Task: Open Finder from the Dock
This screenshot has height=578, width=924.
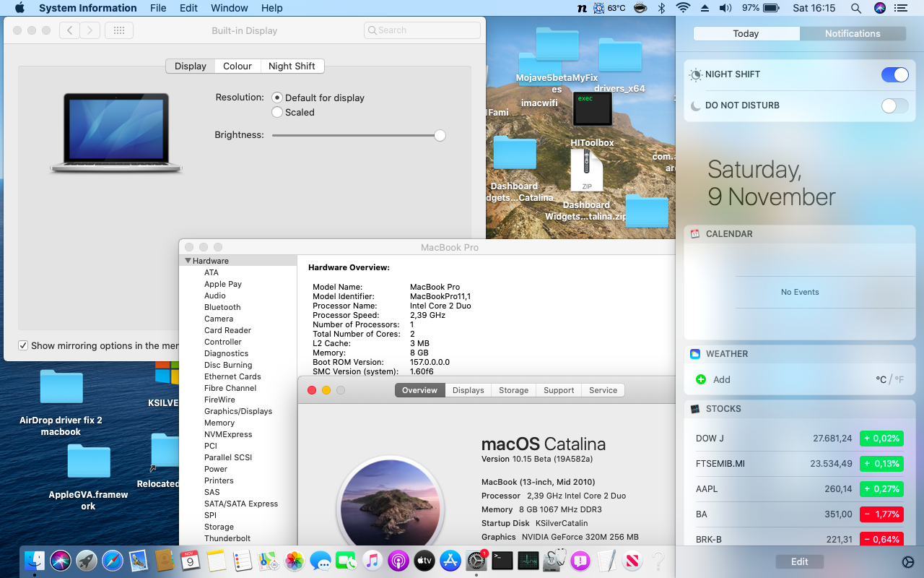Action: pos(35,560)
